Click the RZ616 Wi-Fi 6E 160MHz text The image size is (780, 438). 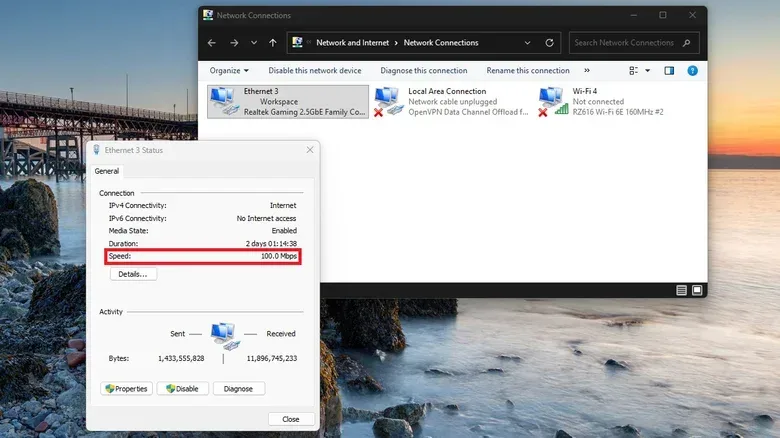coord(618,112)
